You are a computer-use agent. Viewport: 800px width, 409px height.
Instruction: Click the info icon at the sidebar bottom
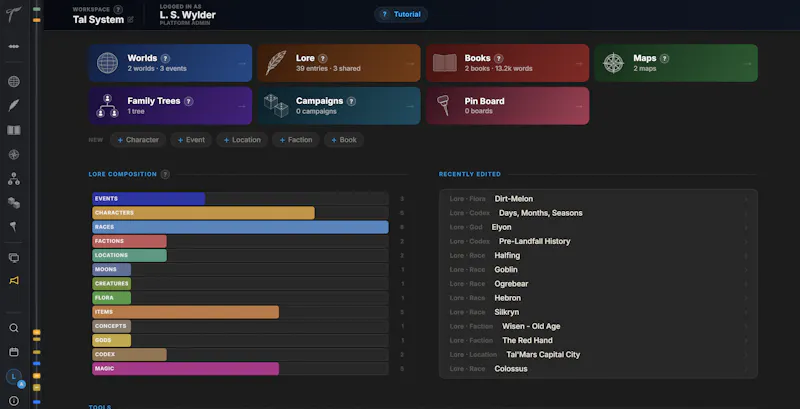14,401
